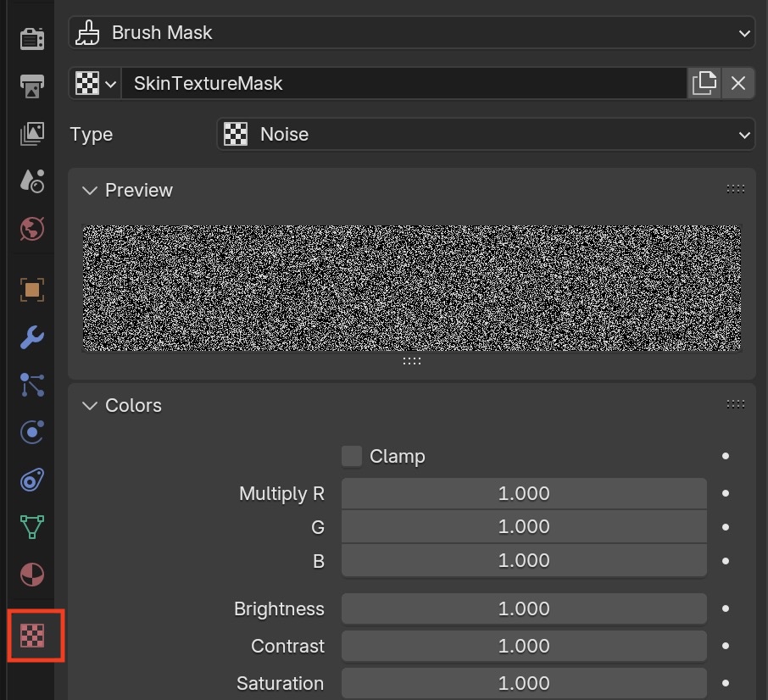Open the Physics properties tab

click(x=32, y=432)
